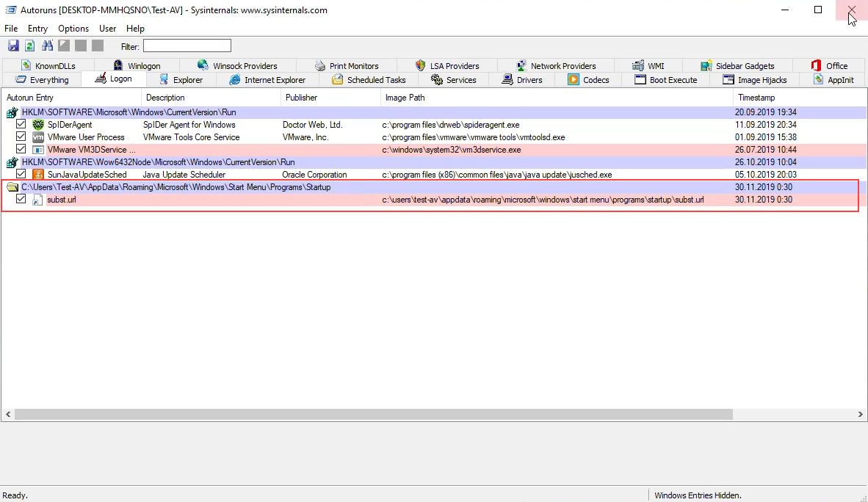Viewport: 868px width, 502px height.
Task: Open the Options menu
Action: (73, 28)
